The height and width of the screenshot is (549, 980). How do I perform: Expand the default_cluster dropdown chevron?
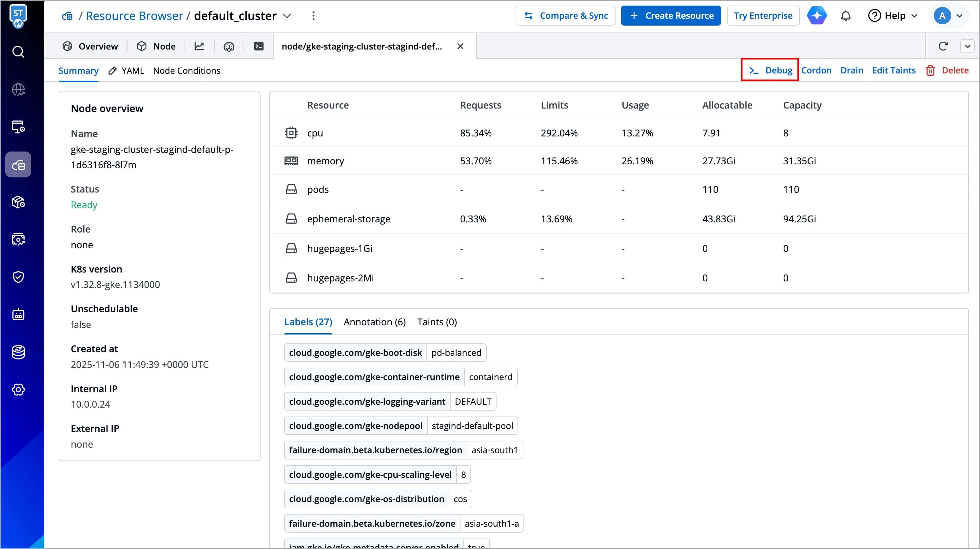tap(287, 16)
